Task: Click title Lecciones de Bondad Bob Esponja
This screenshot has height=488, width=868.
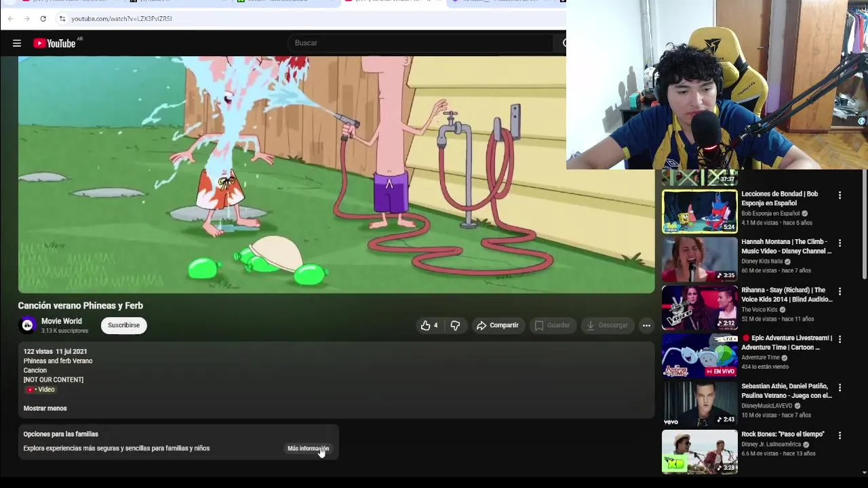Action: (x=780, y=198)
